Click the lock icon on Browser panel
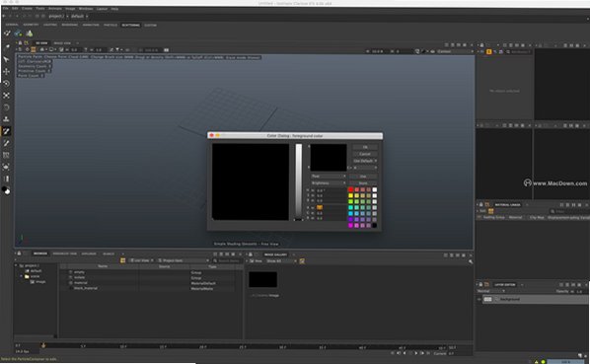The height and width of the screenshot is (364, 590). pyautogui.click(x=19, y=254)
